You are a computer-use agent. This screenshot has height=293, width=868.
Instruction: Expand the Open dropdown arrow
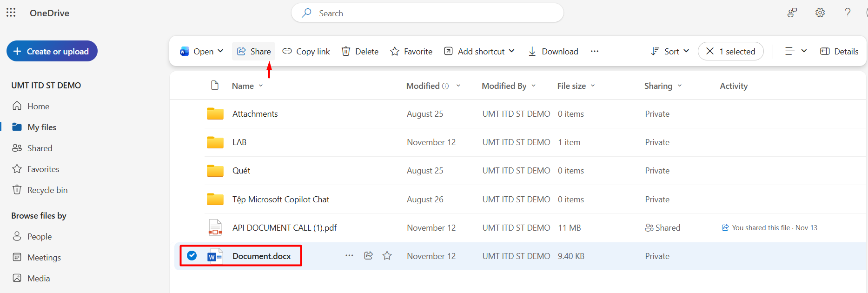pyautogui.click(x=221, y=51)
